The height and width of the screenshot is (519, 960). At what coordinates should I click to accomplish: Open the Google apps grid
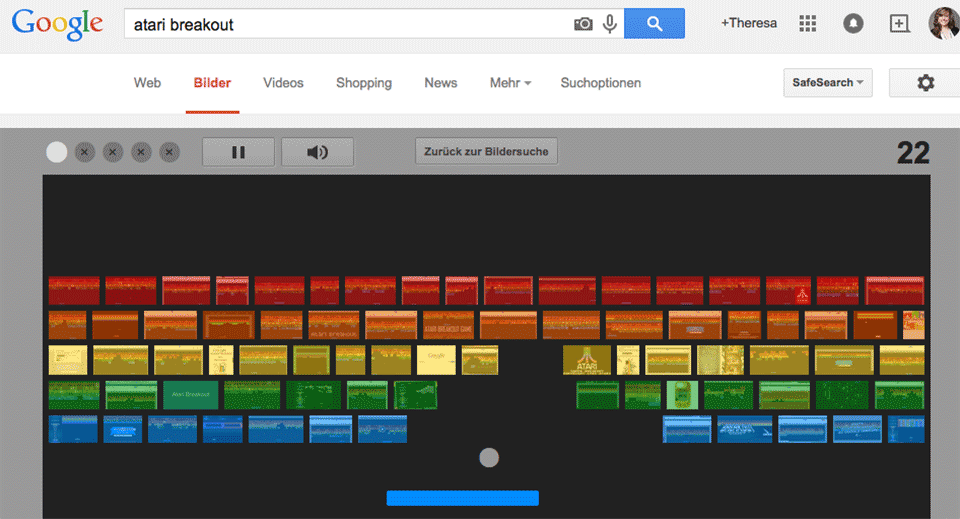pos(808,24)
